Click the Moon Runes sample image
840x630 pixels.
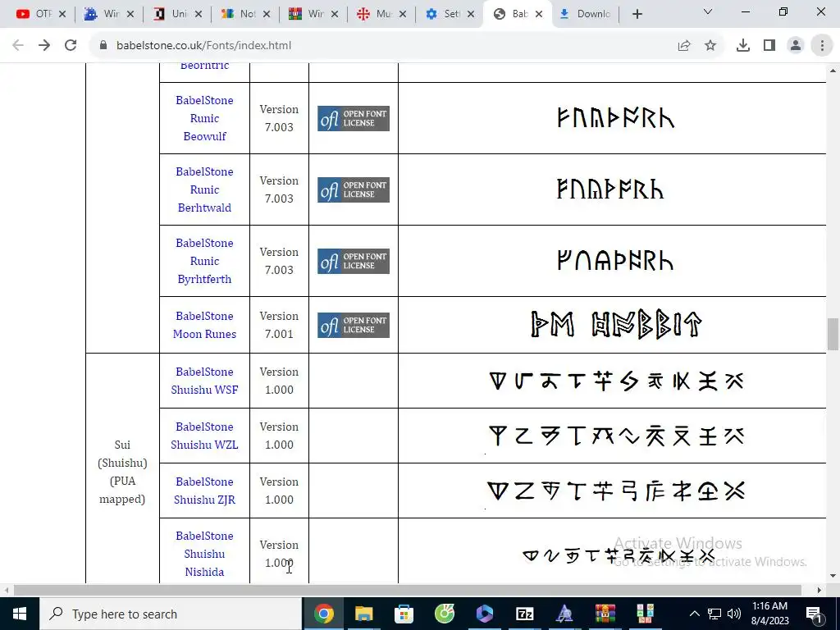(615, 325)
